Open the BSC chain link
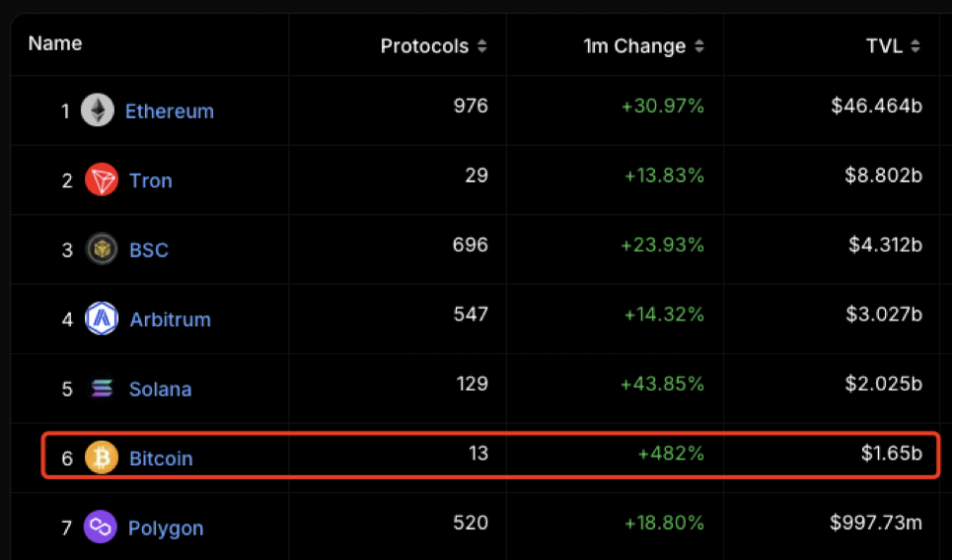Image resolution: width=953 pixels, height=560 pixels. (x=149, y=249)
